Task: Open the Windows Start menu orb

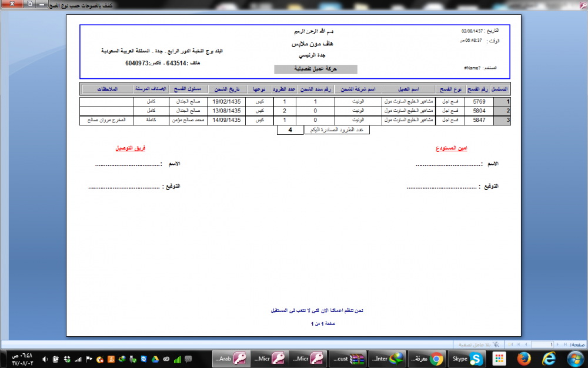Action: coord(575,359)
